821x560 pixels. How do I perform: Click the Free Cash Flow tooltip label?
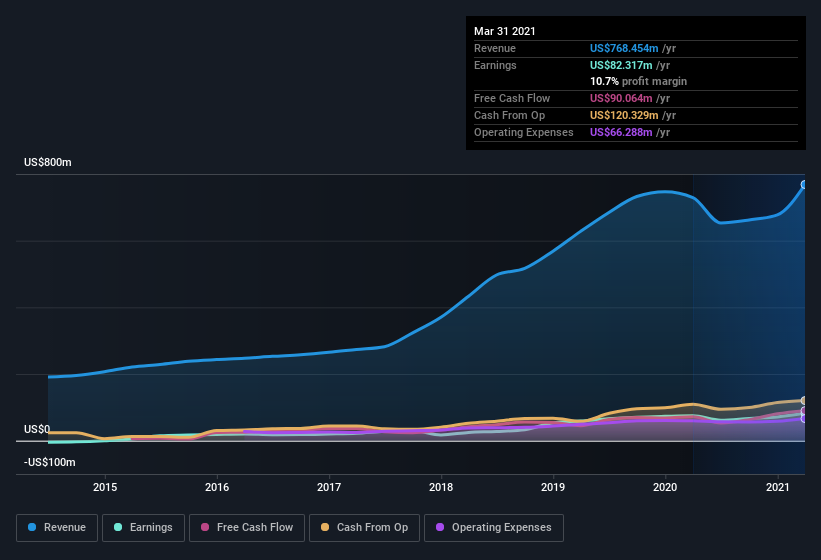(x=512, y=98)
